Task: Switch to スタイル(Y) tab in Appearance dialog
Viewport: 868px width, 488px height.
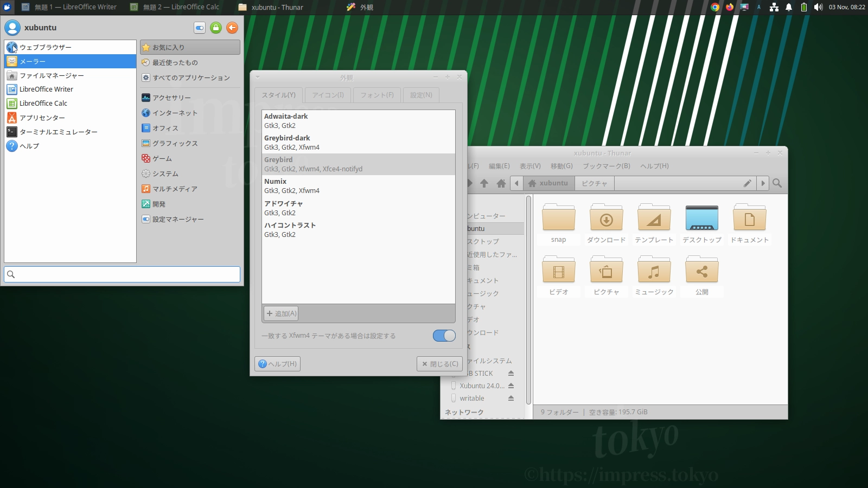Action: point(279,95)
